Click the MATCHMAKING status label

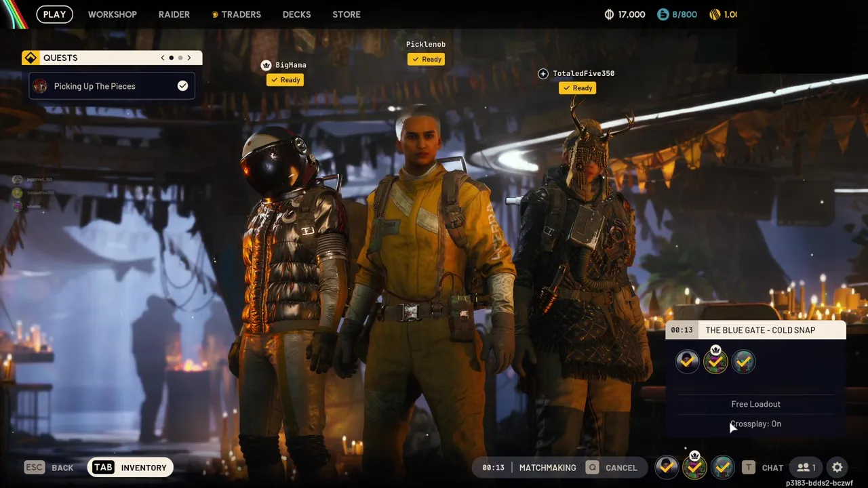547,468
